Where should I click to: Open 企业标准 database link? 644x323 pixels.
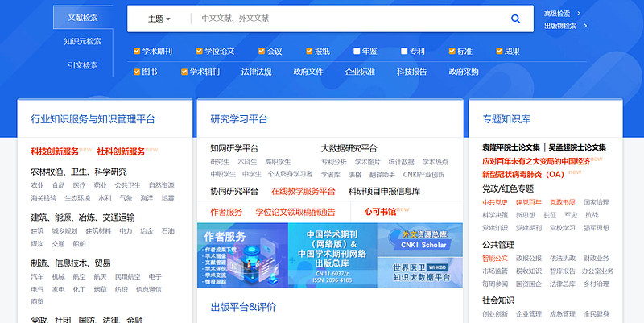tap(360, 72)
